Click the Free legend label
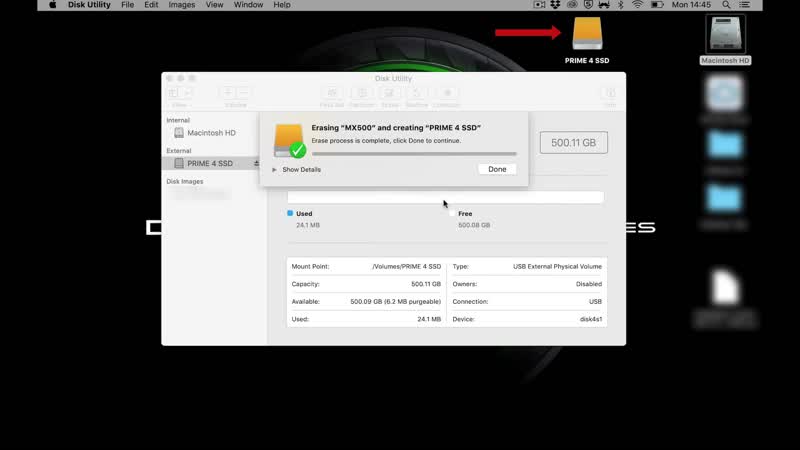This screenshot has width=800, height=450. tap(465, 214)
